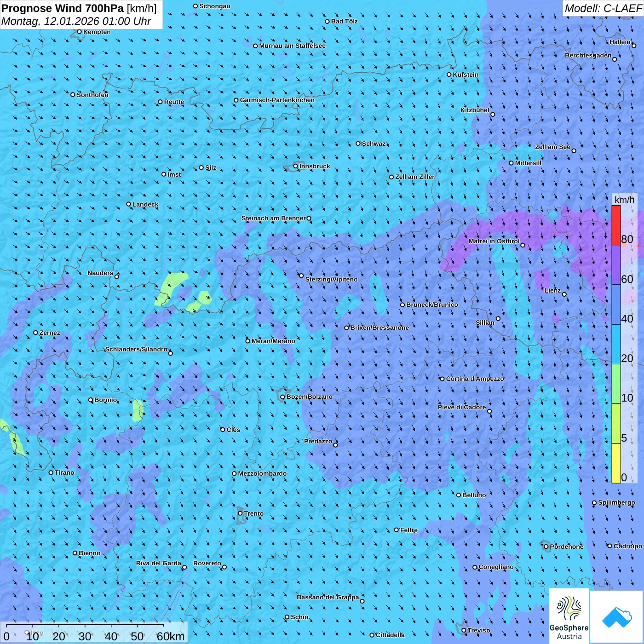Click the '60km' scale bar label
This screenshot has height=644, width=644.
click(171, 636)
